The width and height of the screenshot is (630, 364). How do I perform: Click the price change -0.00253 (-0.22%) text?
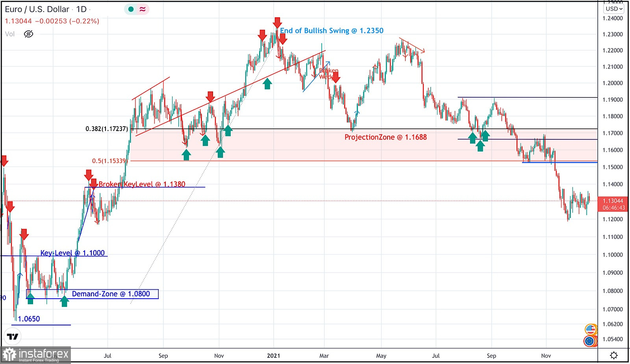pos(67,21)
